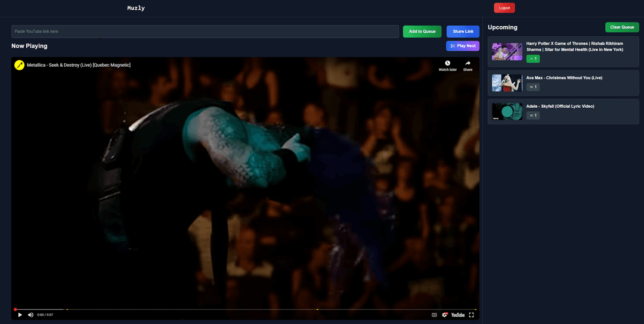
Task: Toggle vote on Ava Max song
Action: [x=532, y=87]
